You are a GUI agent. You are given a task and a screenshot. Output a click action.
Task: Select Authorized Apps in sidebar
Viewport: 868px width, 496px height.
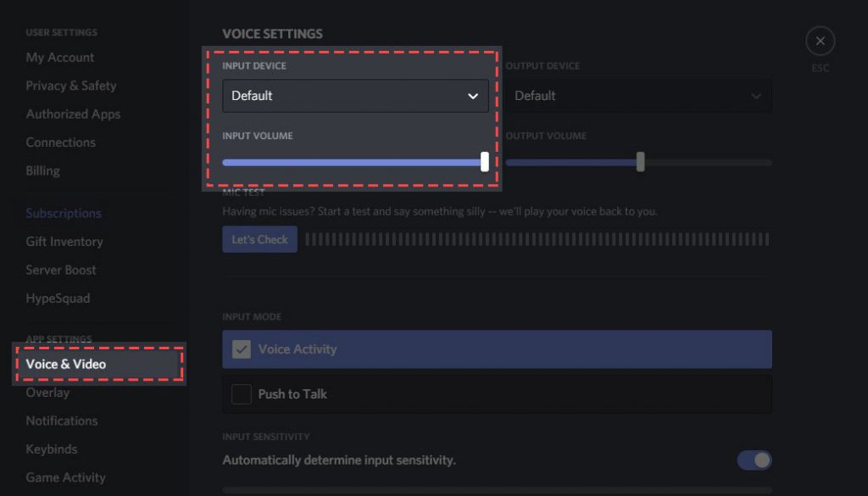73,114
